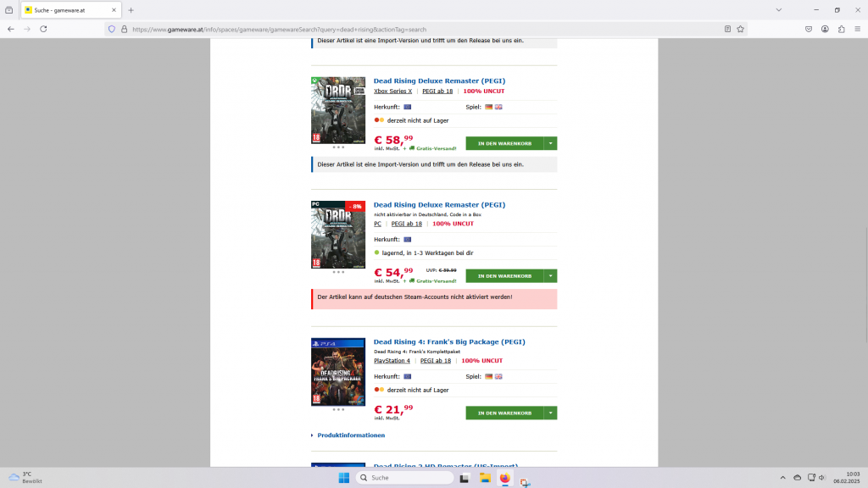Open the Dead Rising 4: Frank's Big Package title link
This screenshot has width=868, height=488.
point(449,341)
